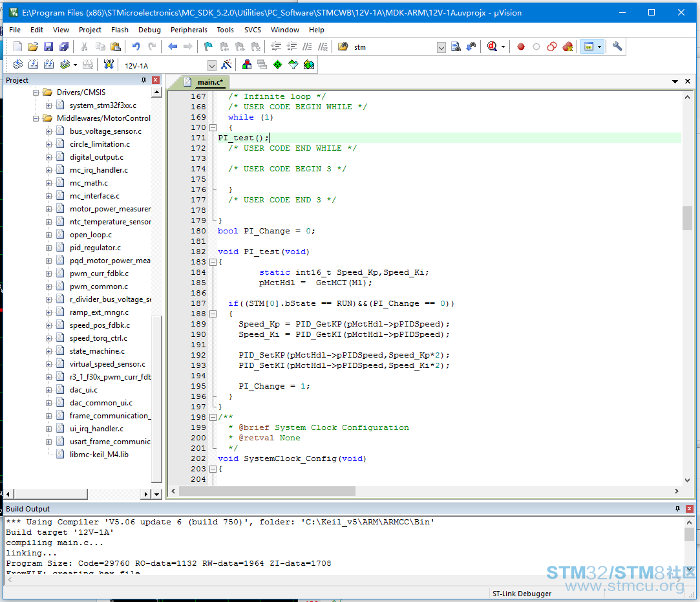The width and height of the screenshot is (700, 602).
Task: Toggle the fold marker at line 198
Action: tap(213, 417)
